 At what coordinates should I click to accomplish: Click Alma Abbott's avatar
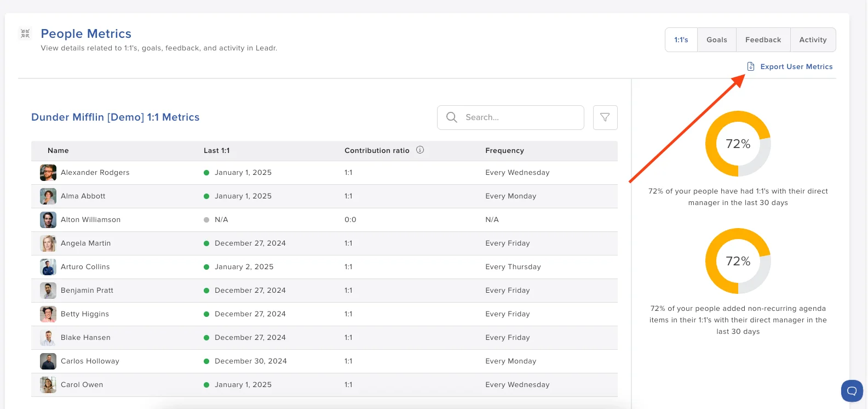pos(48,196)
